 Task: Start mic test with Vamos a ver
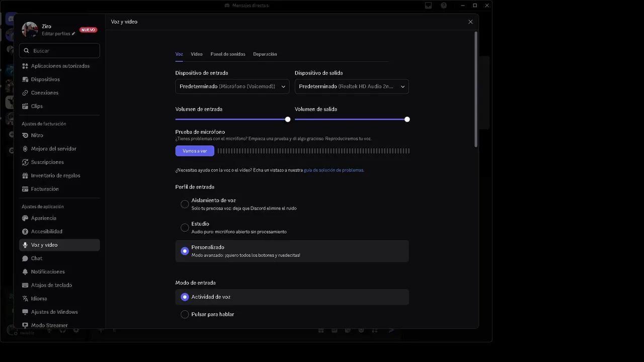(x=195, y=151)
